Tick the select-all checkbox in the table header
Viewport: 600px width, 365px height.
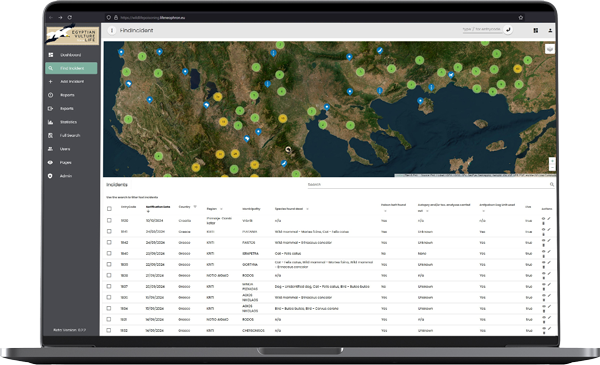pos(109,209)
